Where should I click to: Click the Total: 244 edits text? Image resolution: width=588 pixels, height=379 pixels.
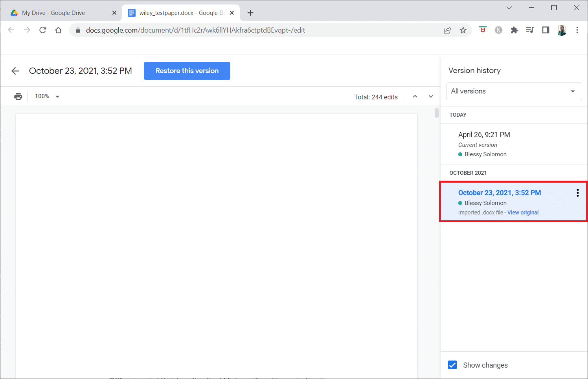376,97
